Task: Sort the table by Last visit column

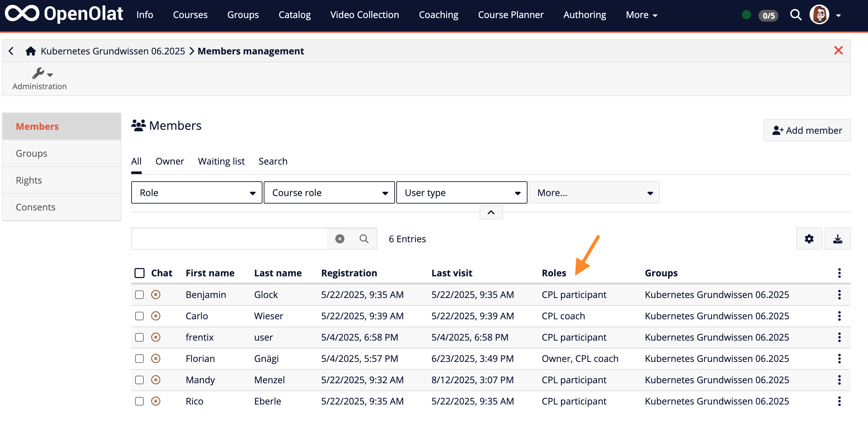Action: (x=451, y=273)
